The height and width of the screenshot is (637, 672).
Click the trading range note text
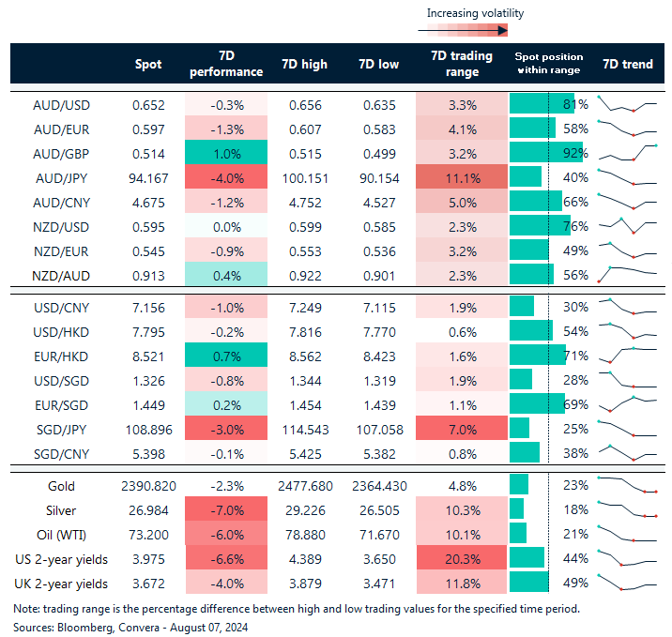coord(297,609)
